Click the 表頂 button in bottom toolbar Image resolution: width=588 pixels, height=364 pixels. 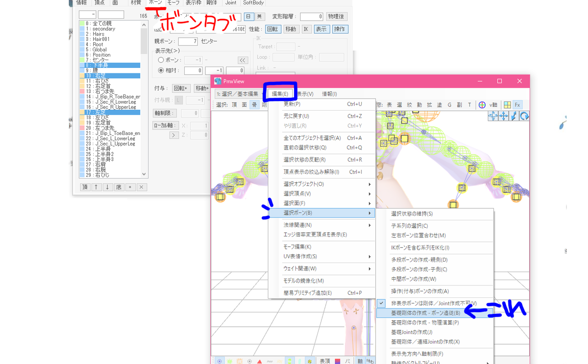325,361
